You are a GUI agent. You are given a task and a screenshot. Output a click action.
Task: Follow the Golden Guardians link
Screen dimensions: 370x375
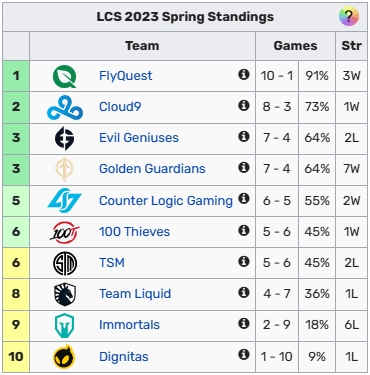pyautogui.click(x=152, y=169)
